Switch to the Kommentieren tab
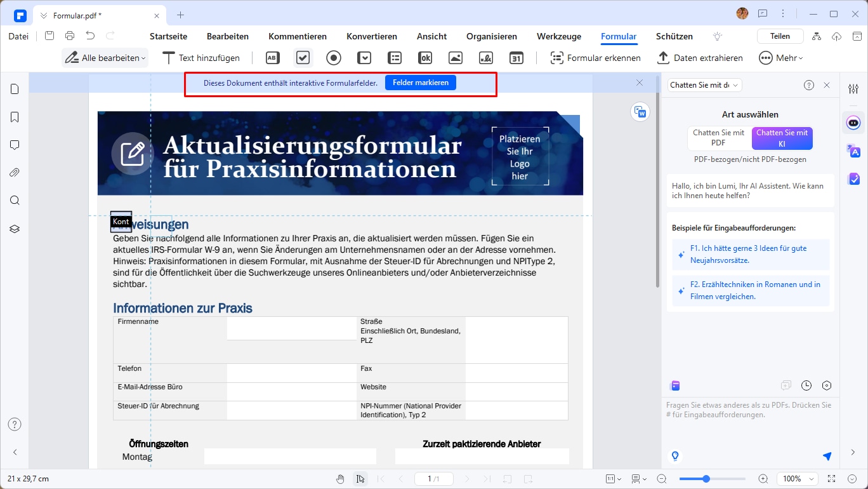This screenshot has height=489, width=868. 298,36
